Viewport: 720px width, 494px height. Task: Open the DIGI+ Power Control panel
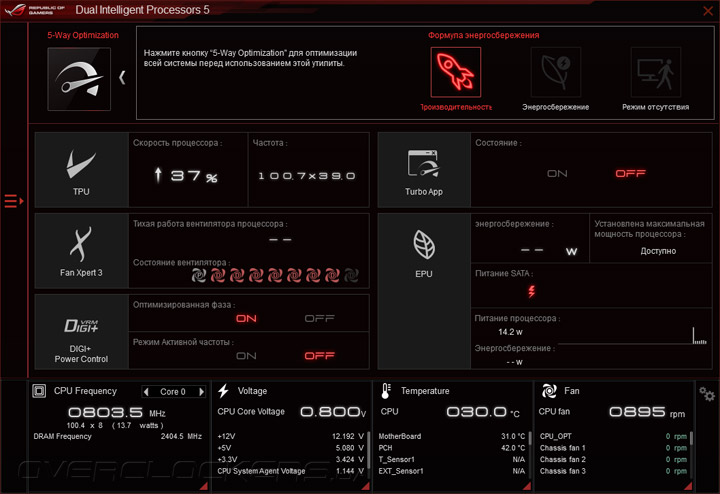tap(82, 331)
